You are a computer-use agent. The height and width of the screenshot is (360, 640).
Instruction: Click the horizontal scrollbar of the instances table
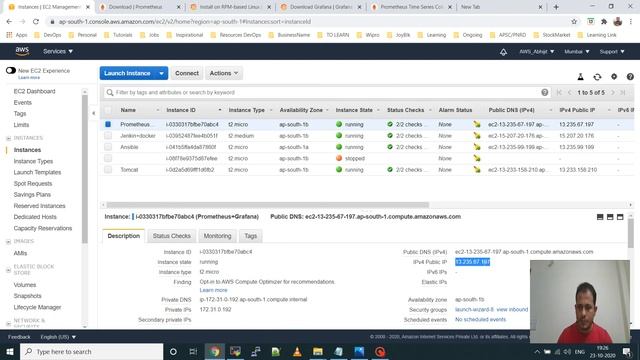coord(268,205)
